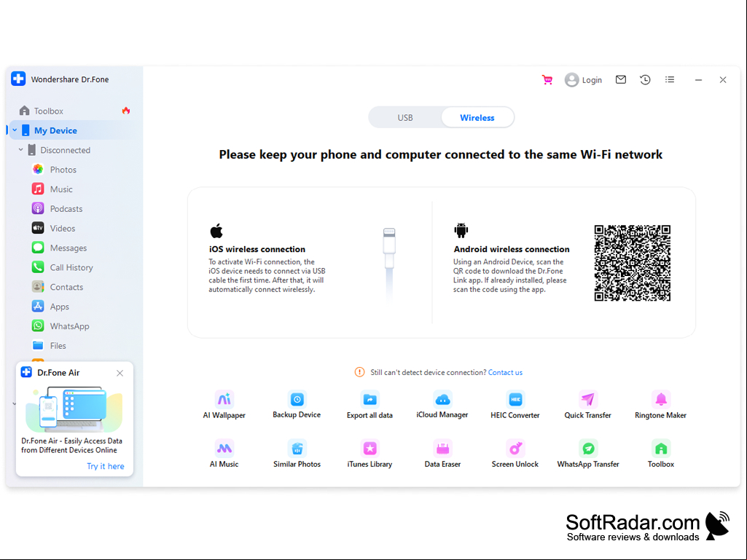
Task: Open Similar Photos tool
Action: 297,454
